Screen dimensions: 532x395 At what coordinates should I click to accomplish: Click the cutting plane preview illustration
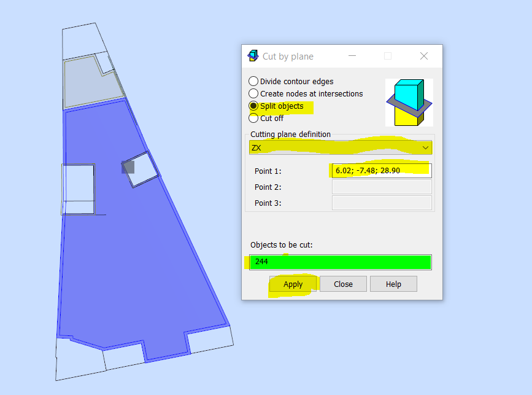pos(409,103)
